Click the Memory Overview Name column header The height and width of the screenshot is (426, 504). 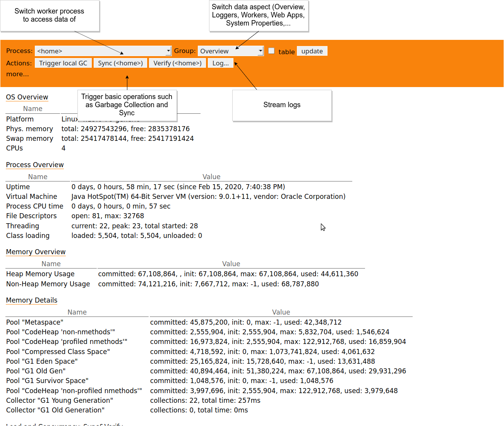tap(51, 264)
